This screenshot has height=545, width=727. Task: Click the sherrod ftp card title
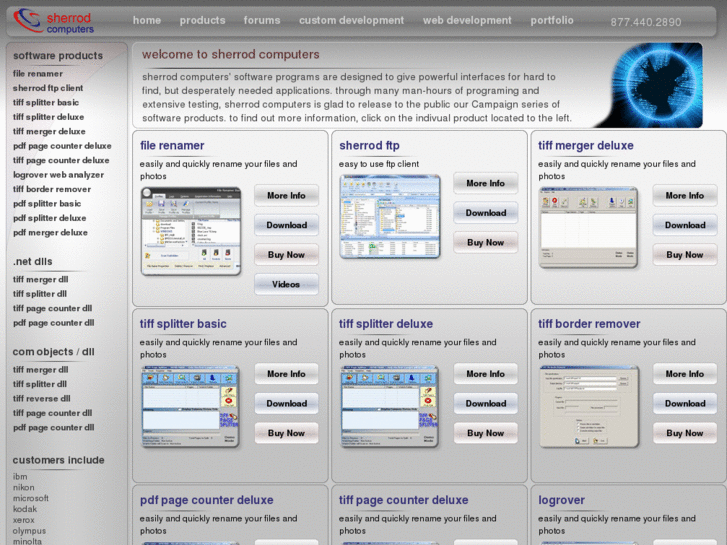pyautogui.click(x=369, y=146)
